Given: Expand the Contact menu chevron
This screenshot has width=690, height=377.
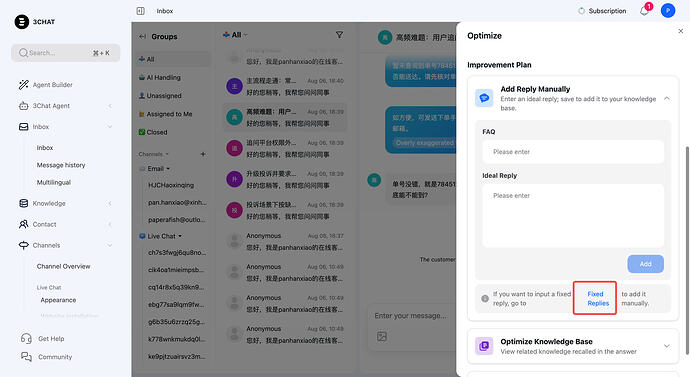Looking at the screenshot, I should tap(110, 224).
